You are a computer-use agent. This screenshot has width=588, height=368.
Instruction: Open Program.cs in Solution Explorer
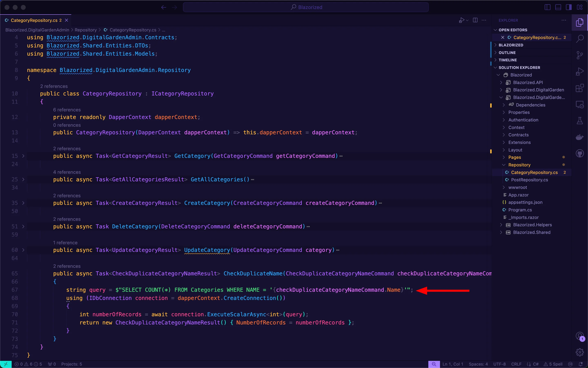point(531,210)
